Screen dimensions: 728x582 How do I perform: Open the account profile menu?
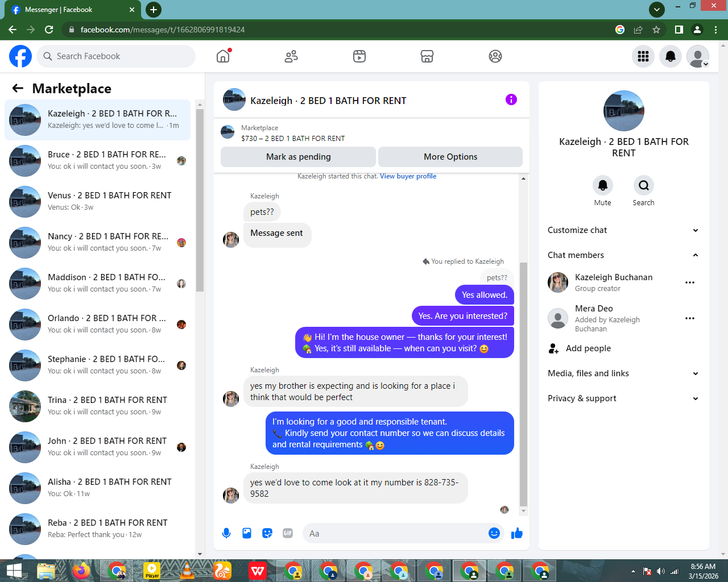click(x=698, y=56)
